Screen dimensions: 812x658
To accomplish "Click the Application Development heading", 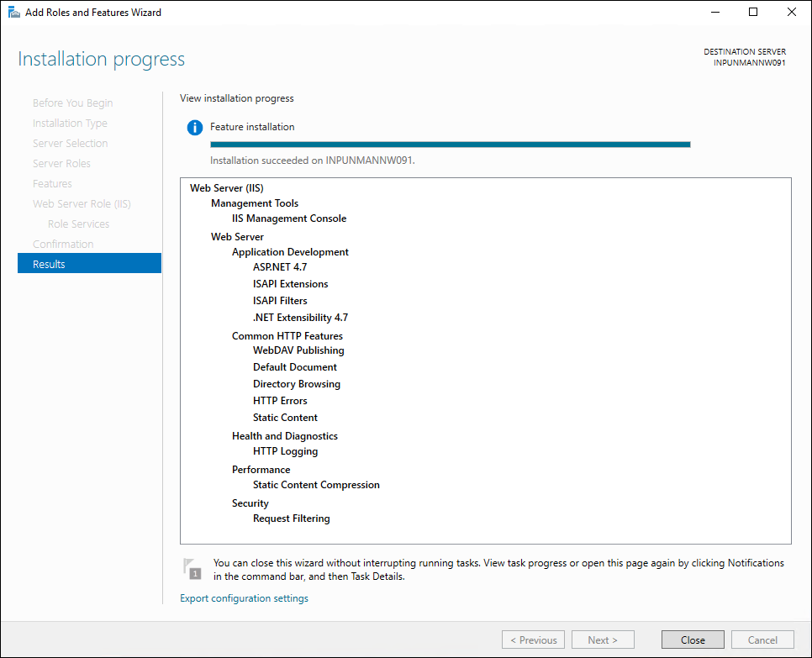I will tap(290, 252).
